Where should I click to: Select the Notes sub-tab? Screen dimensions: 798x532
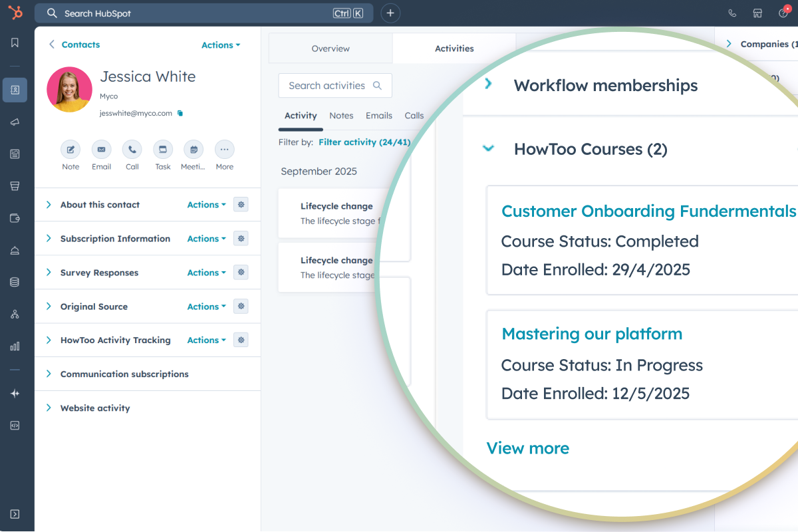pyautogui.click(x=341, y=116)
